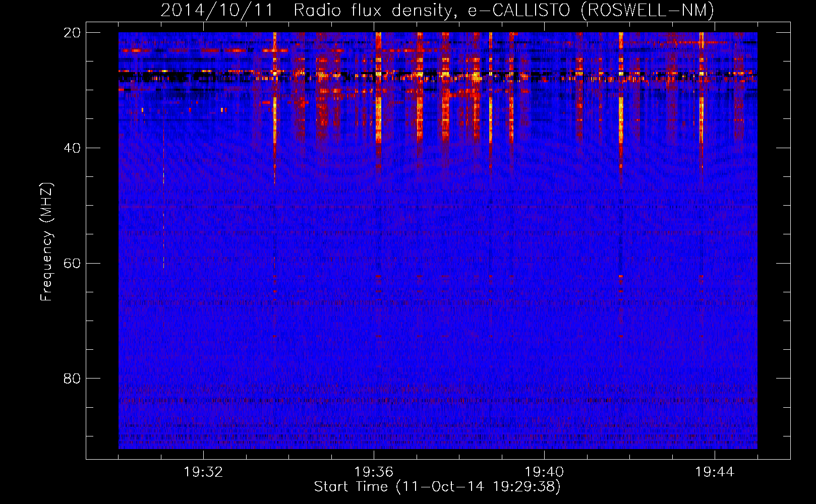Click the 'Frequency (MHZ)' axis label

46,242
